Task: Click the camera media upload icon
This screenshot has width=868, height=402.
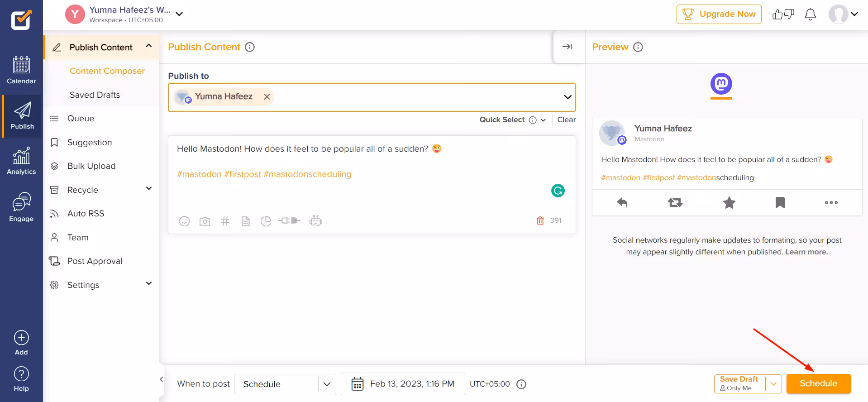Action: 205,221
